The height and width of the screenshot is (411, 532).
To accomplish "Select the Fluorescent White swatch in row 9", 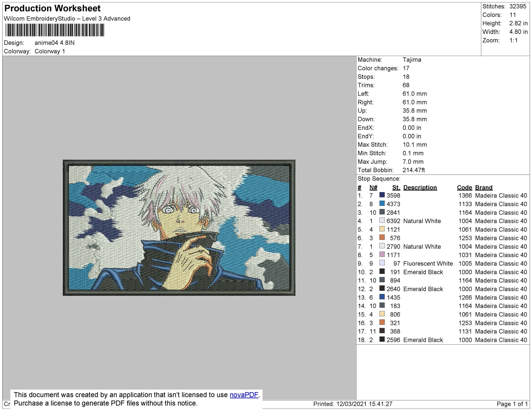I will 382,263.
